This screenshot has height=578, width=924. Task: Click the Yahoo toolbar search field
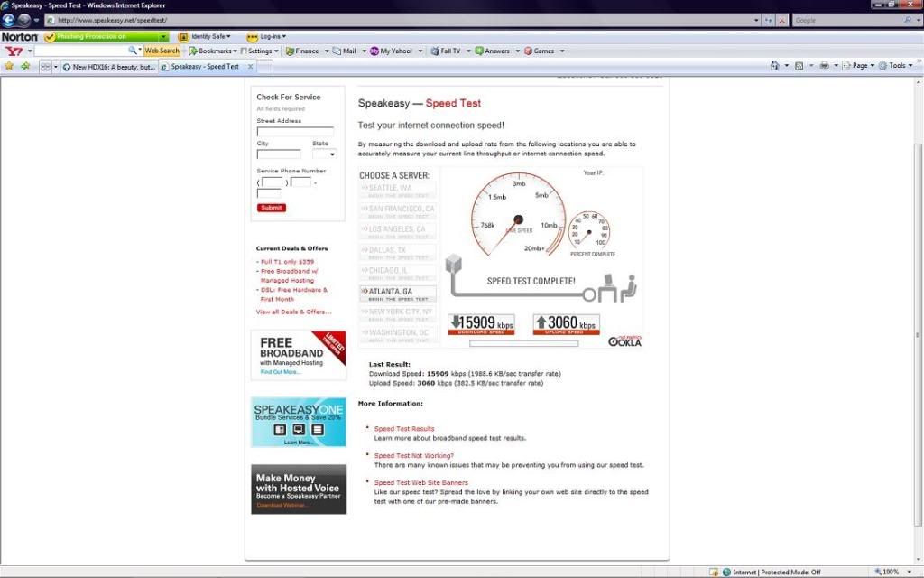pyautogui.click(x=80, y=51)
